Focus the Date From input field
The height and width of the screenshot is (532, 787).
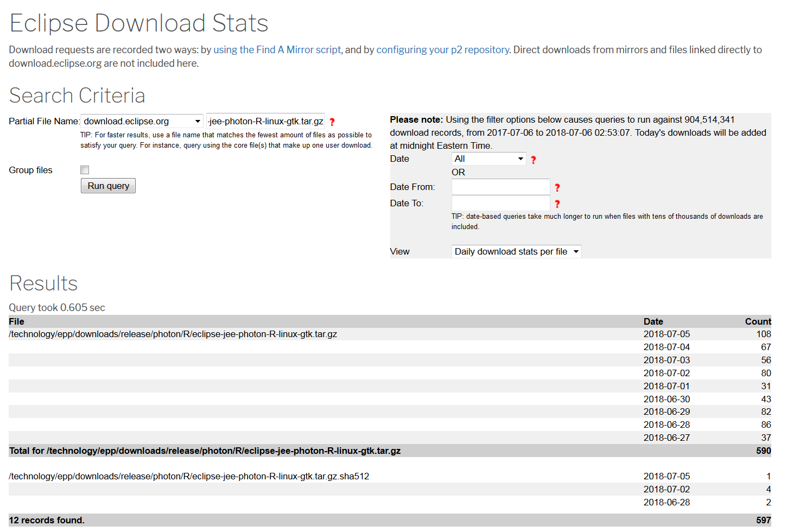coord(500,187)
